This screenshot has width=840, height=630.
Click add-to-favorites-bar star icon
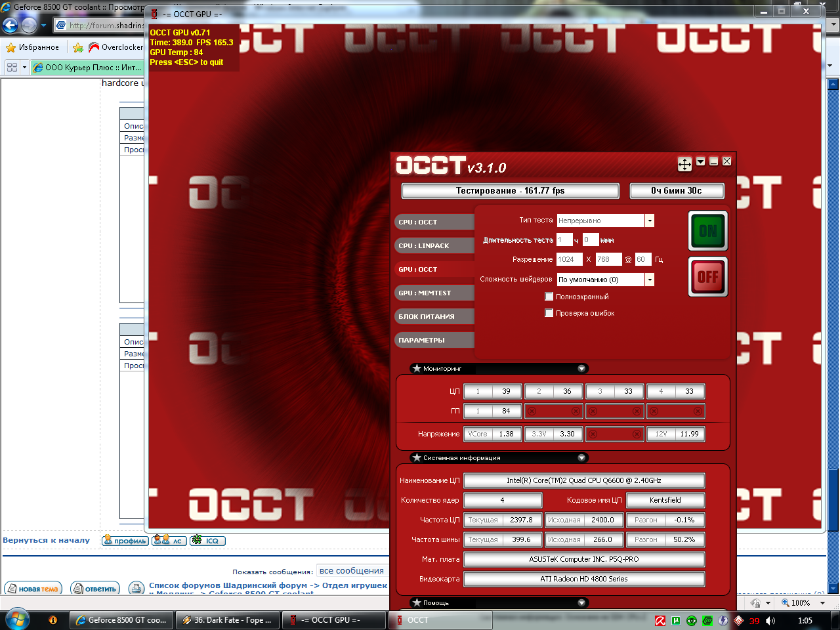click(78, 47)
